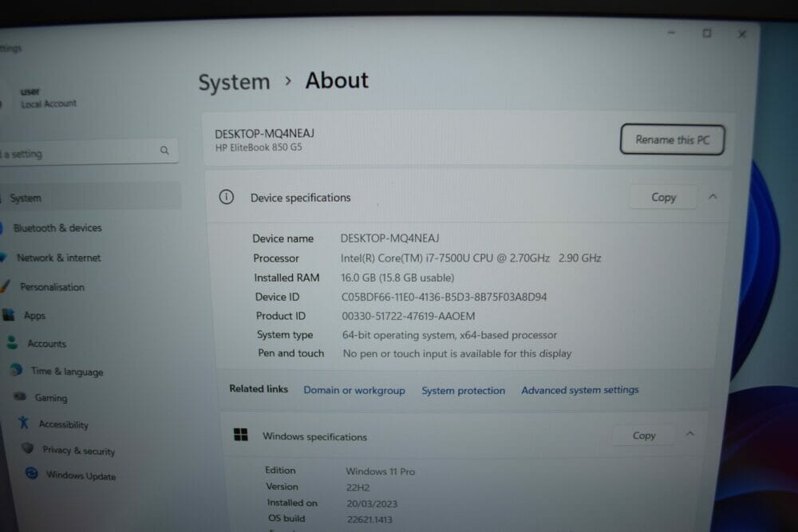
Task: Open Windows Update page
Action: point(81,475)
